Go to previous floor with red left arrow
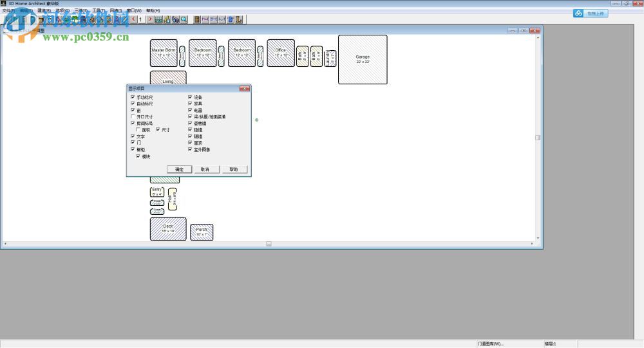 point(133,19)
